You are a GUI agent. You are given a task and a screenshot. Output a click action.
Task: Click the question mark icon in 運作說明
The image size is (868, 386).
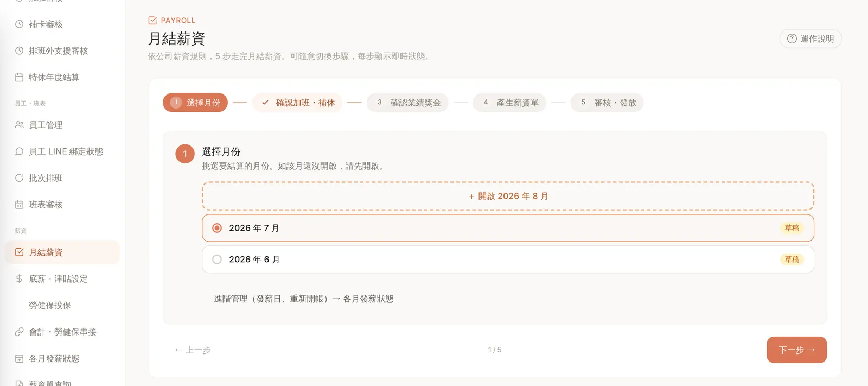tap(792, 39)
